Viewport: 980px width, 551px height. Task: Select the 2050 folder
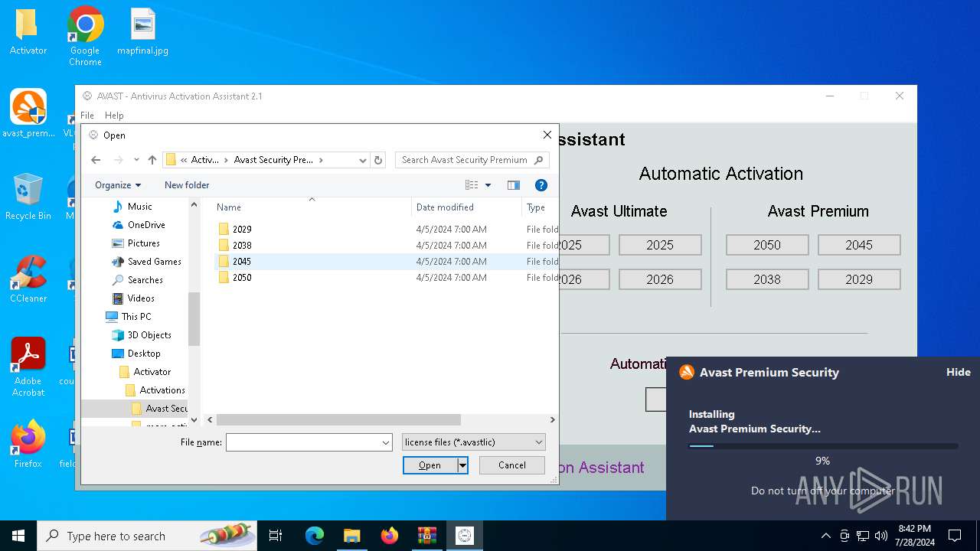pos(242,277)
